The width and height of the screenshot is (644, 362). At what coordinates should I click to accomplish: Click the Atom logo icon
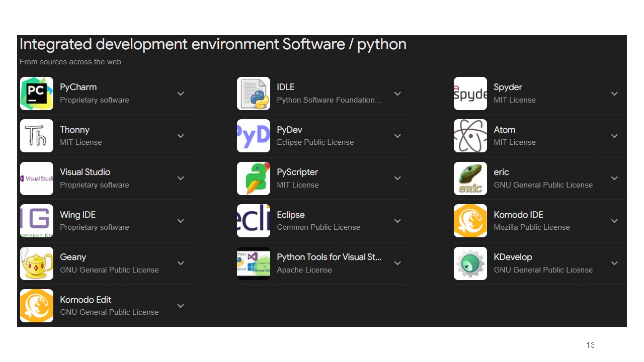tap(470, 136)
